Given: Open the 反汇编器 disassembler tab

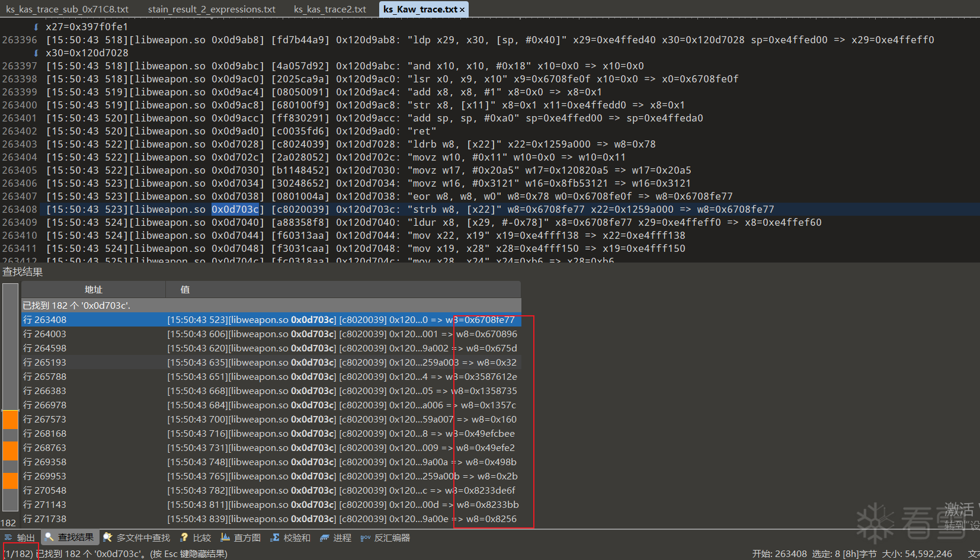Looking at the screenshot, I should pos(386,537).
